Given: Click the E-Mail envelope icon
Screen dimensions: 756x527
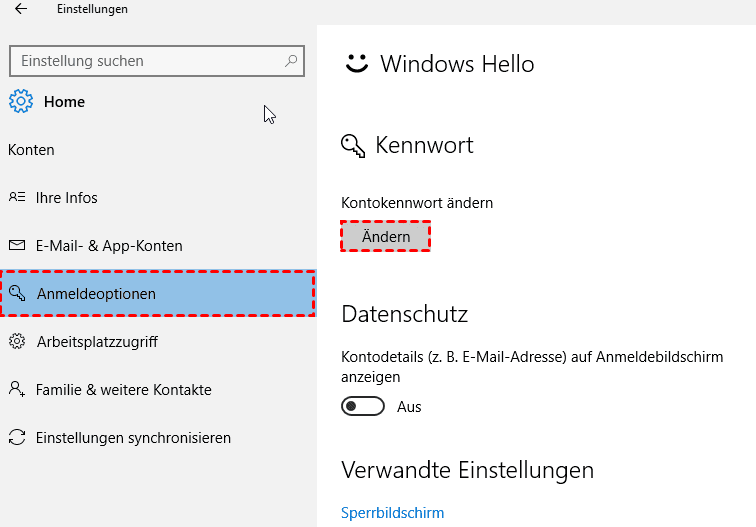Looking at the screenshot, I should pos(17,245).
